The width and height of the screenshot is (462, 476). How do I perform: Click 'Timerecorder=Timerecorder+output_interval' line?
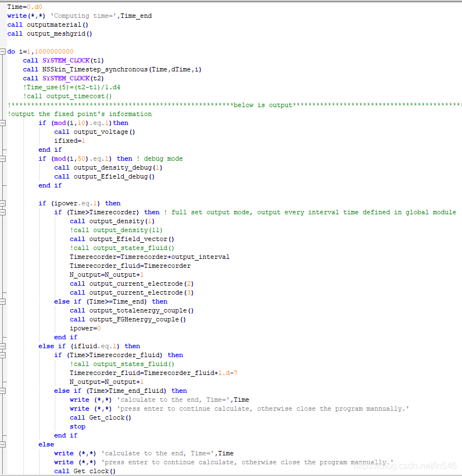click(150, 257)
